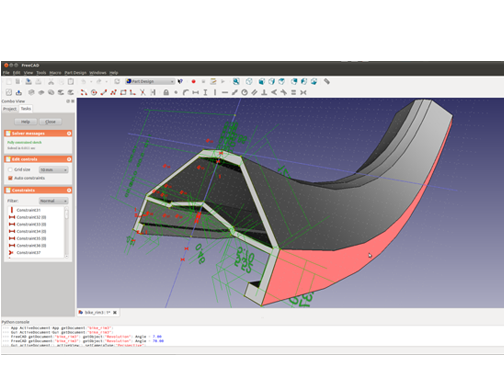Viewport: 504px width, 386px height.
Task: Open the Macro menu
Action: point(55,73)
